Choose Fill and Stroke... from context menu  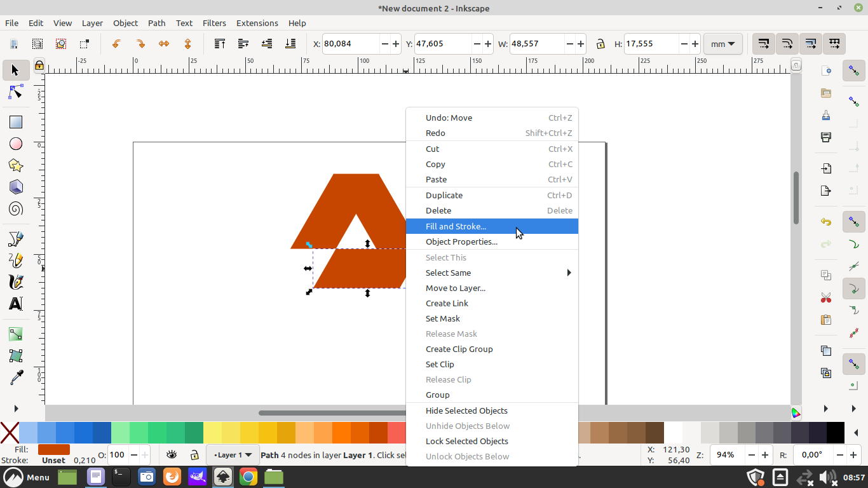[x=492, y=226]
